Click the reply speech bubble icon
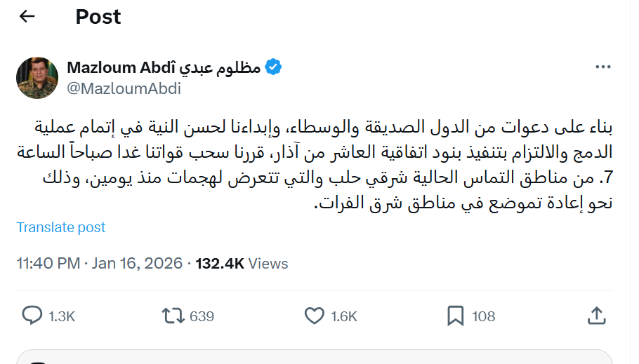This screenshot has height=364, width=639. click(x=32, y=316)
